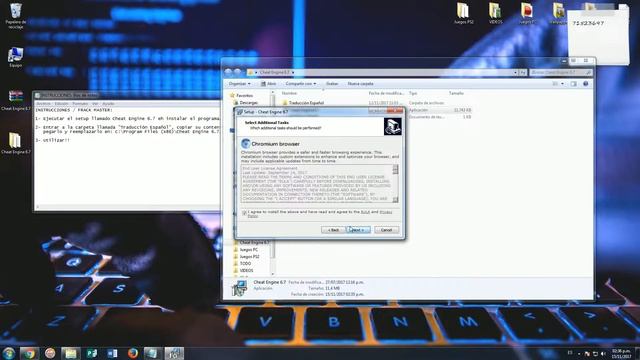Open Publisher from the taskbar
The image size is (640, 360).
point(91,353)
